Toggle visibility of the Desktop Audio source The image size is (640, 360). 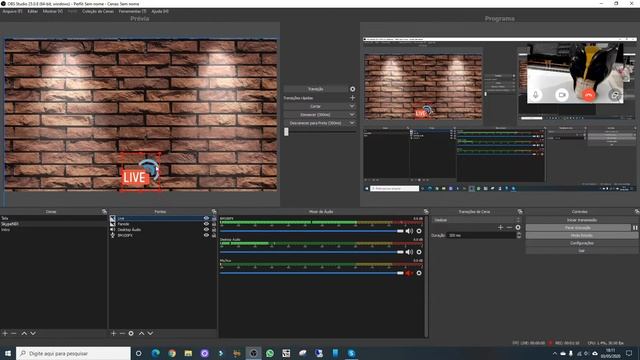[206, 229]
